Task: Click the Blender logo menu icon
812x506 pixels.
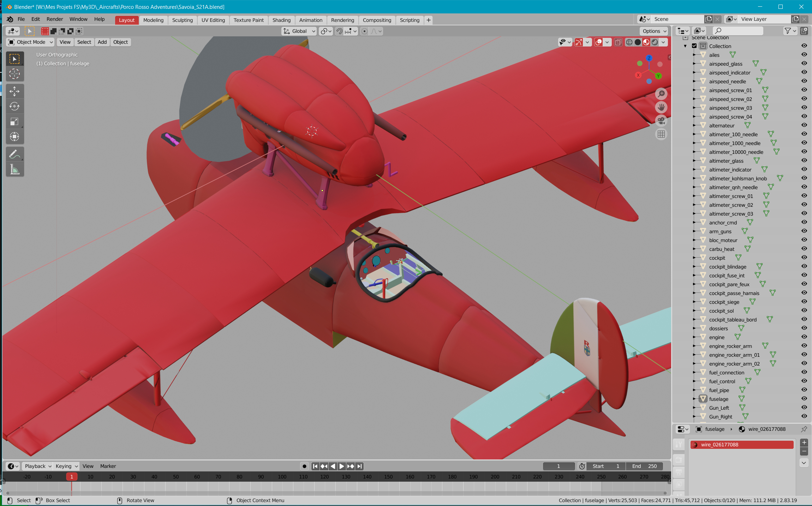Action: click(10, 19)
